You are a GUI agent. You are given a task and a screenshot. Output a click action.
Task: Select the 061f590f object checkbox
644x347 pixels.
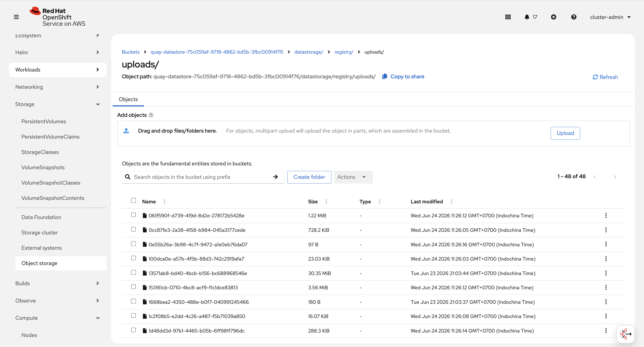[134, 215]
